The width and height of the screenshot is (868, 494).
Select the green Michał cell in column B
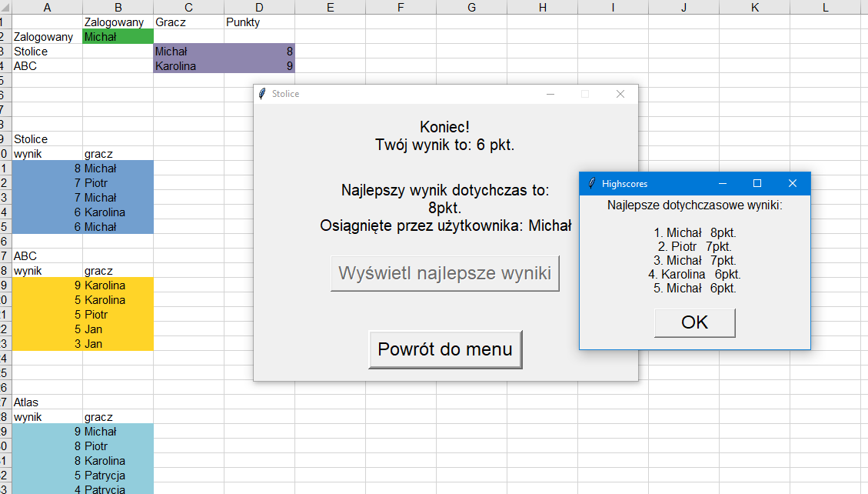[118, 37]
